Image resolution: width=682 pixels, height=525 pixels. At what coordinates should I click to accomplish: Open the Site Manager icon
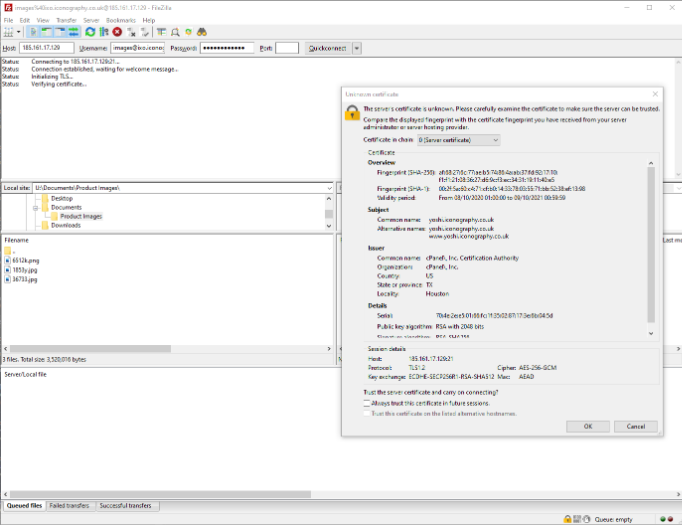point(9,32)
